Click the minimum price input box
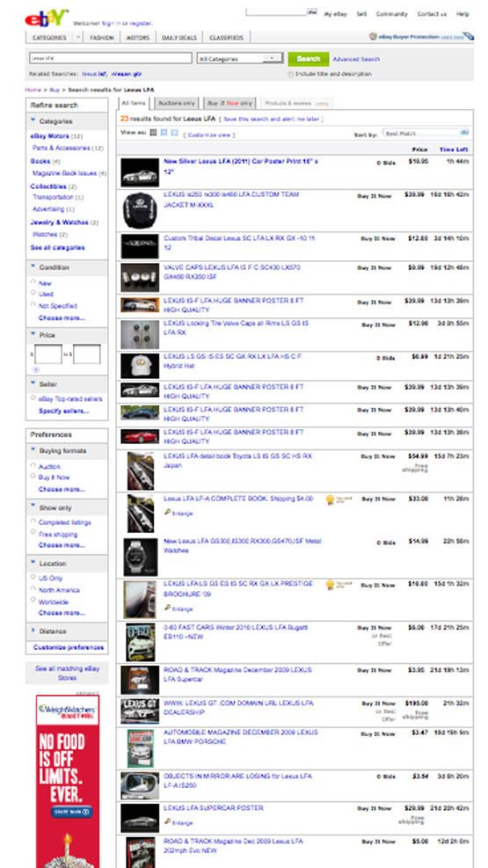 48,354
